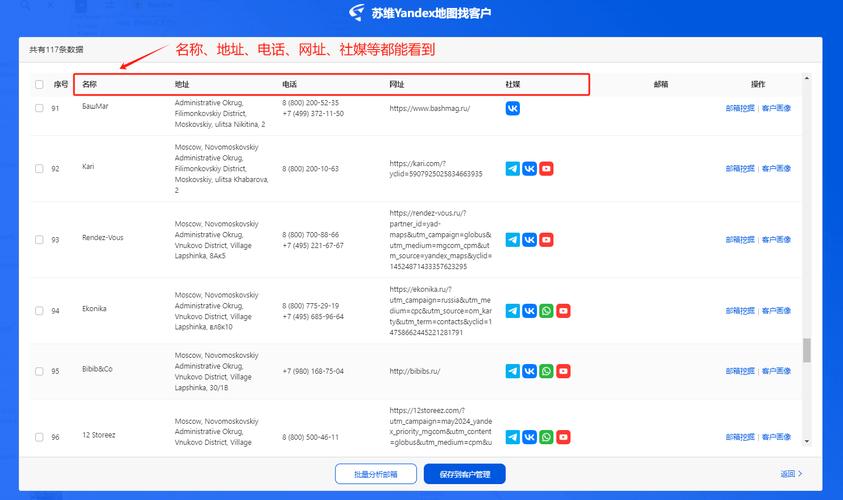Check the checkbox for row 94 Ekonika
This screenshot has width=843, height=500.
pos(39,311)
